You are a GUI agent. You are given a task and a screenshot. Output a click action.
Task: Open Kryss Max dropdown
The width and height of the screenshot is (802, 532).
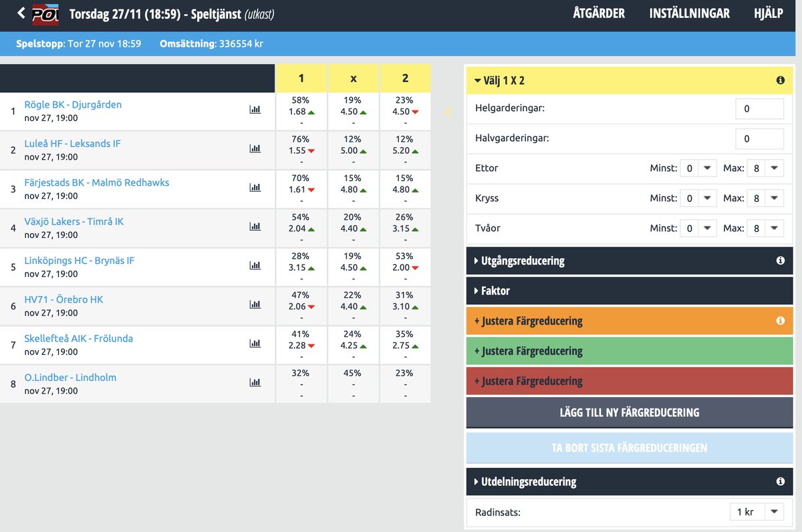click(766, 198)
